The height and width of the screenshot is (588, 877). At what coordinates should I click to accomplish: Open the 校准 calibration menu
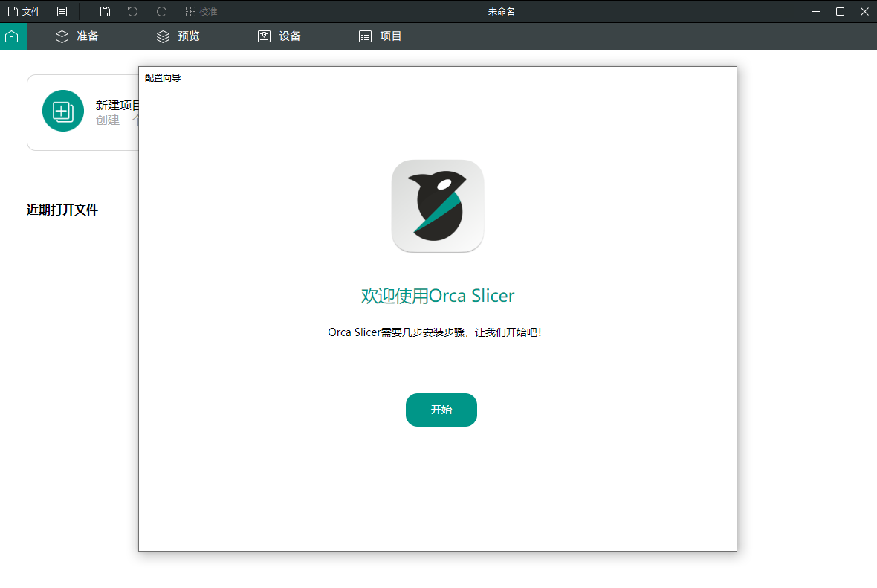click(201, 11)
